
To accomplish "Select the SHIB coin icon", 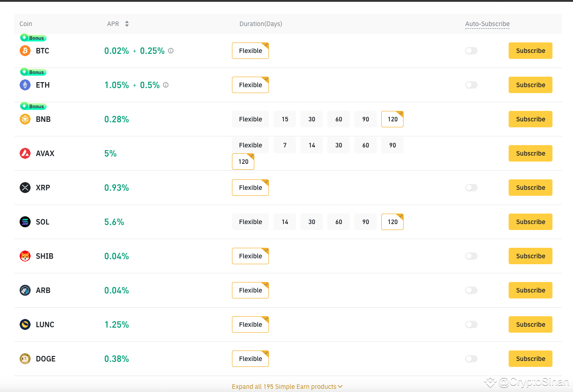I will tap(25, 256).
